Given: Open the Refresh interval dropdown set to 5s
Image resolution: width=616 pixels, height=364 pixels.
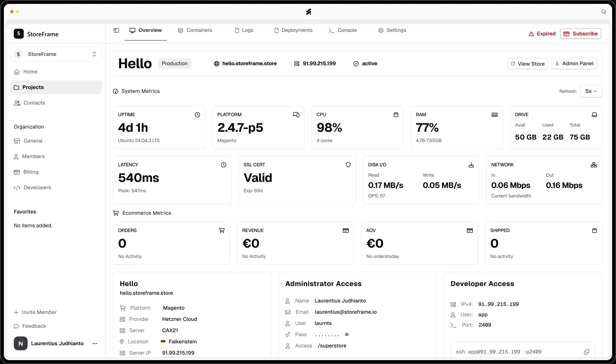Looking at the screenshot, I should pos(591,91).
